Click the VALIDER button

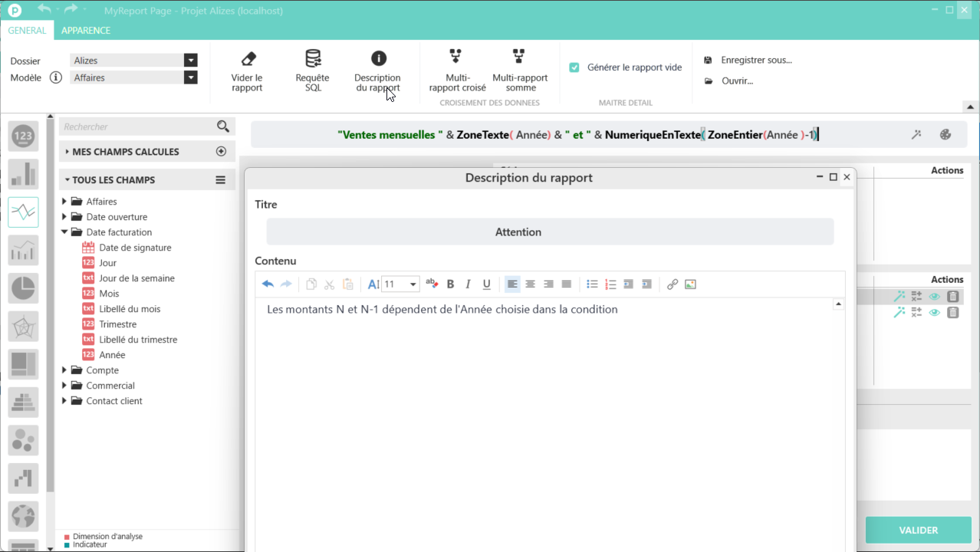pos(918,530)
